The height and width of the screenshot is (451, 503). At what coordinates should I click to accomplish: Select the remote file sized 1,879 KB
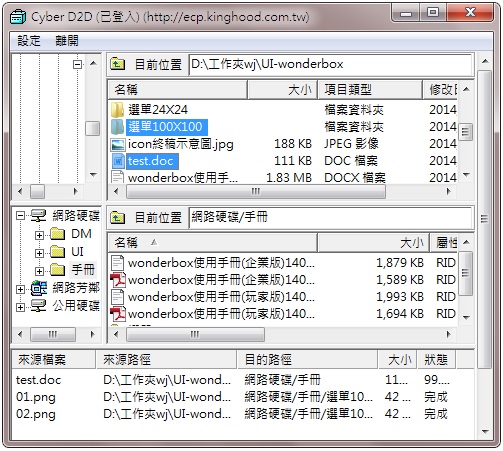click(x=283, y=263)
